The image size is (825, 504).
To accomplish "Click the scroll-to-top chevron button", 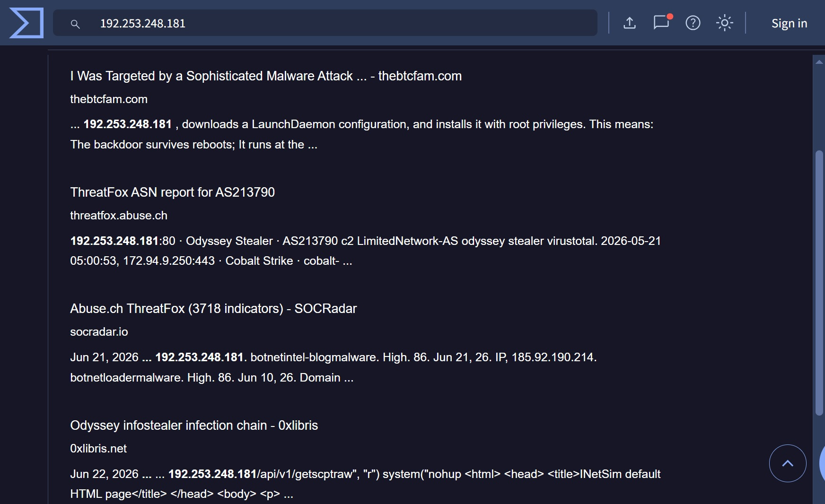I will pyautogui.click(x=788, y=463).
